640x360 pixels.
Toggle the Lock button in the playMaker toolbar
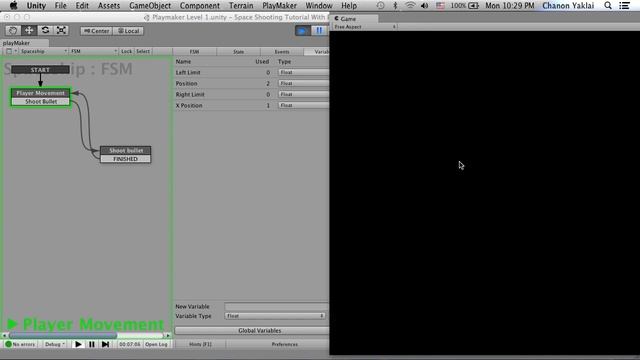(x=127, y=51)
